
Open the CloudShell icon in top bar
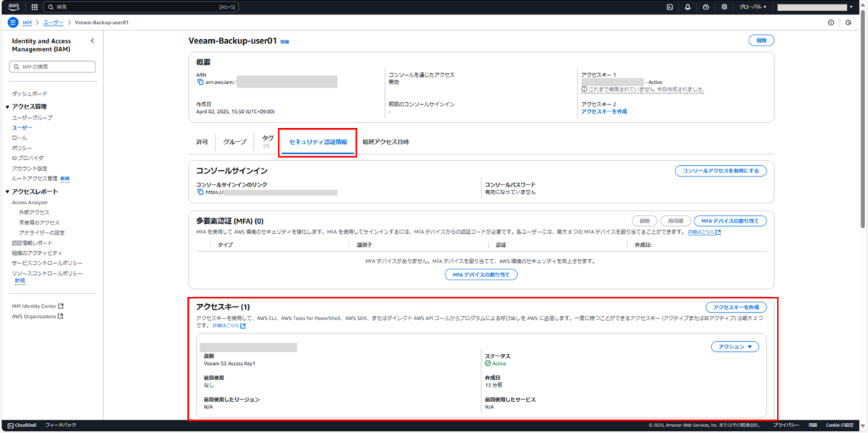[x=670, y=7]
